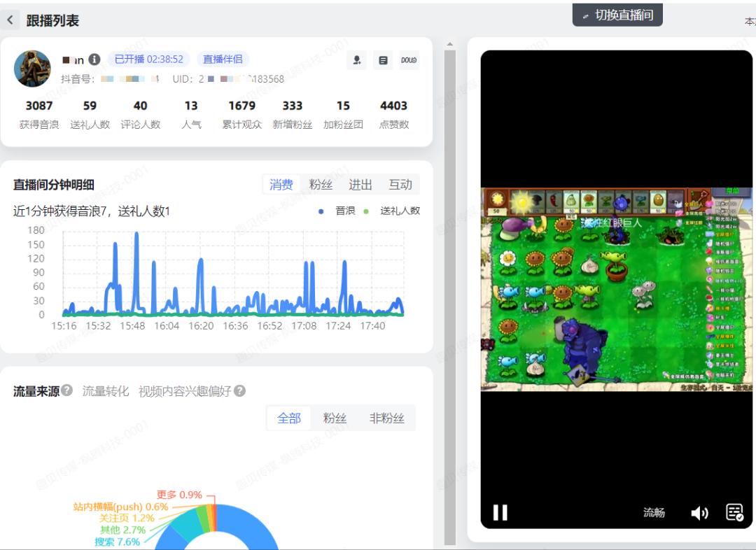Click the info icon next to the streamer name

[94, 59]
